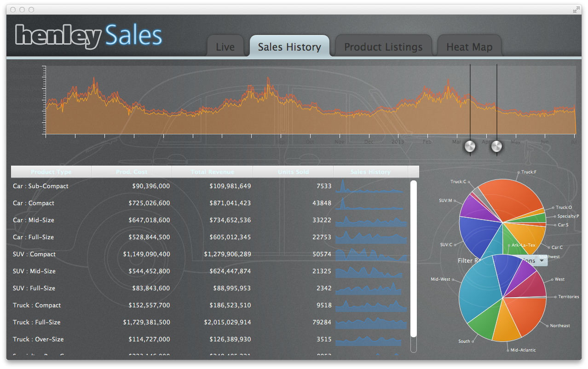Select the Car : Sub-Compact row
This screenshot has height=369, width=588.
click(40, 186)
